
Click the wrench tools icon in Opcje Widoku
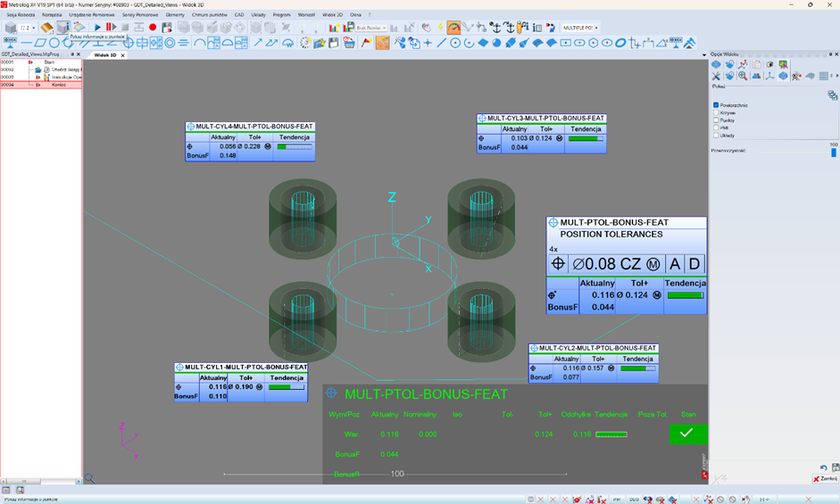[716, 76]
